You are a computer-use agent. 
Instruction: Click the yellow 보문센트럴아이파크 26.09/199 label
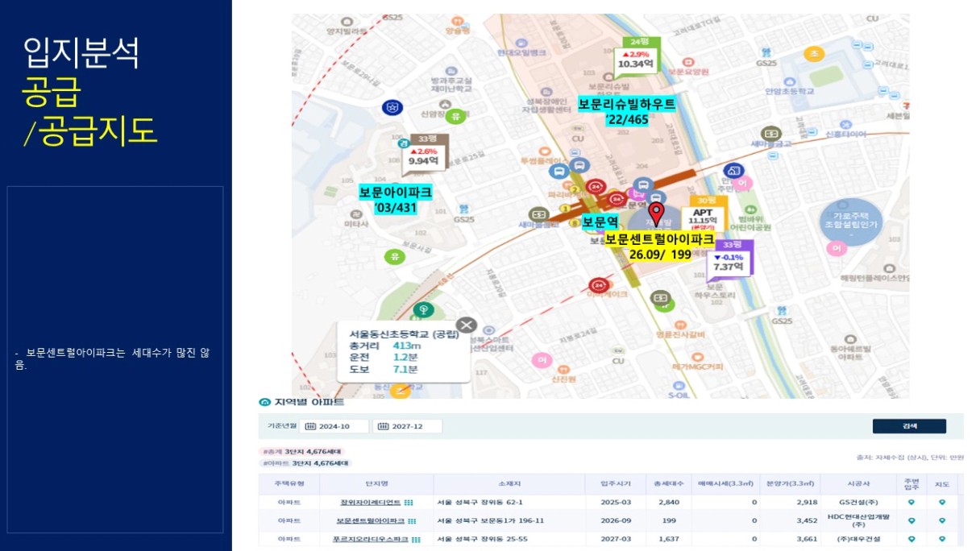tap(660, 246)
